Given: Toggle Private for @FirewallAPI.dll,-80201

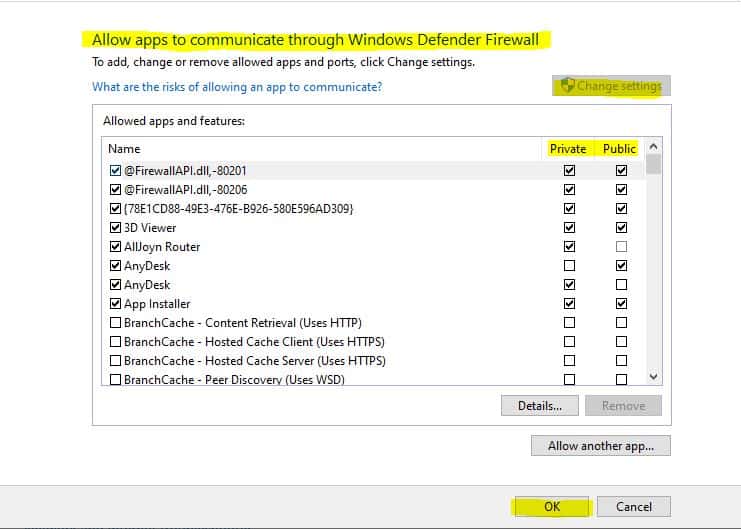Looking at the screenshot, I should pyautogui.click(x=569, y=170).
